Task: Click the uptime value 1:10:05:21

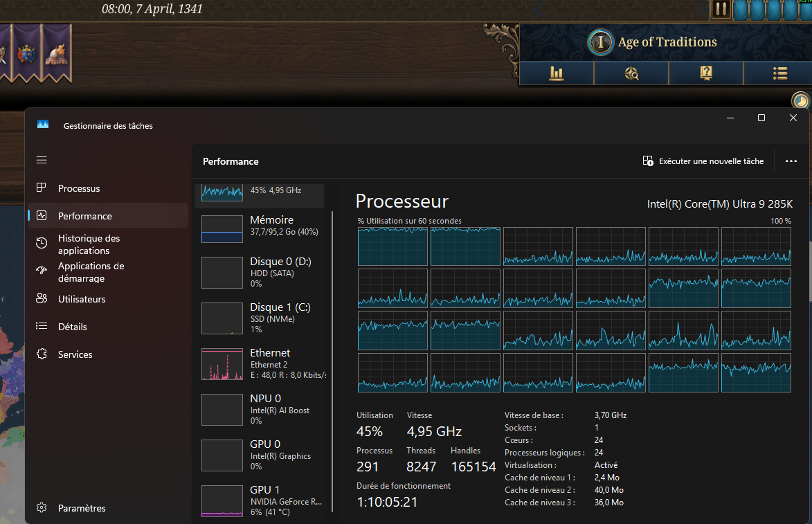Action: 388,502
